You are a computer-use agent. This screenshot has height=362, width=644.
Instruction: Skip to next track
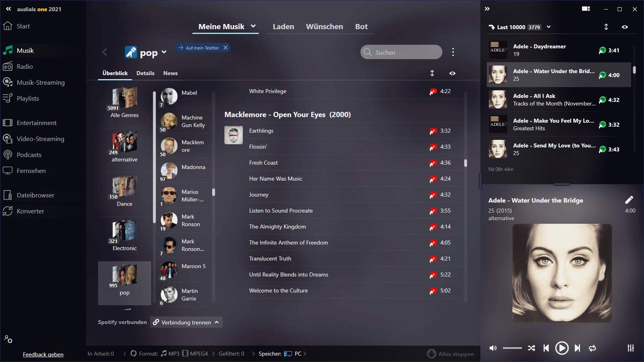pos(577,348)
